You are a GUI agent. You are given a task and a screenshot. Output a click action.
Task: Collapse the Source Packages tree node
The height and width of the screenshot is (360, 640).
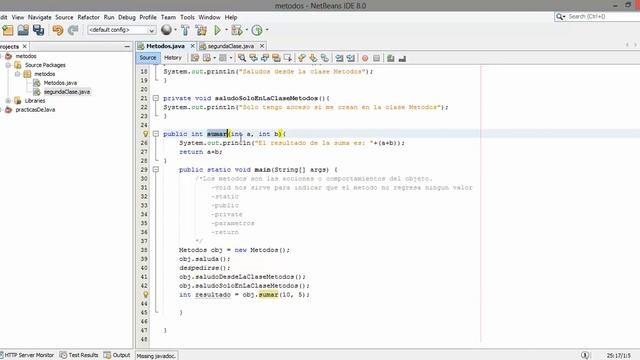(x=8, y=65)
